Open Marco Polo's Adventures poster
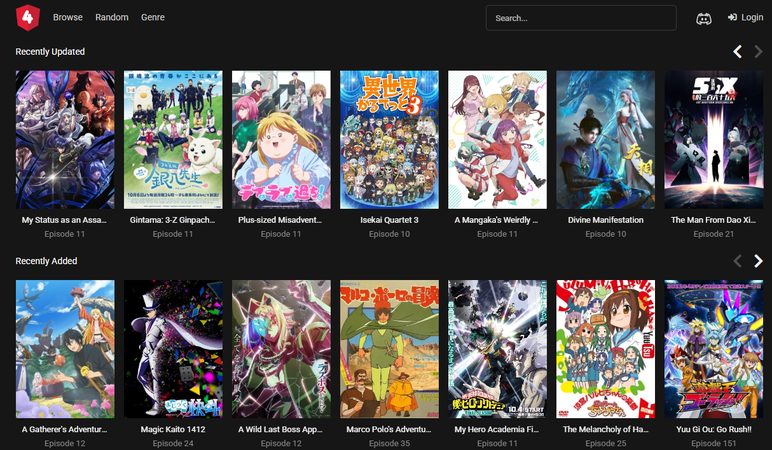 (389, 349)
